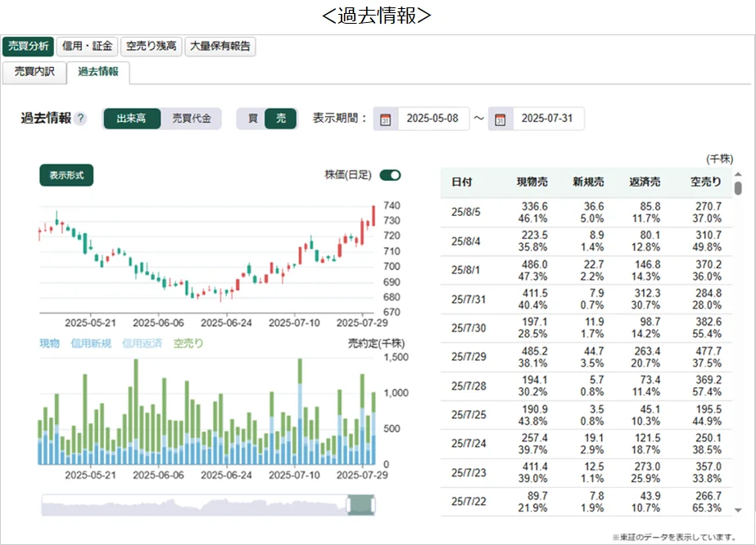Click the 382.6 空売り value for 25/7/30
Image resolution: width=756 pixels, height=545 pixels.
(708, 322)
